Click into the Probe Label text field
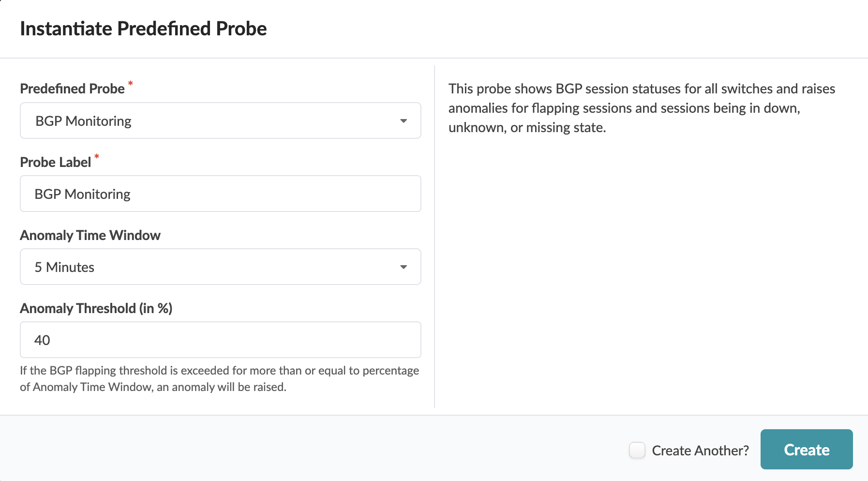Screen dimensions: 868x481 click(x=220, y=194)
